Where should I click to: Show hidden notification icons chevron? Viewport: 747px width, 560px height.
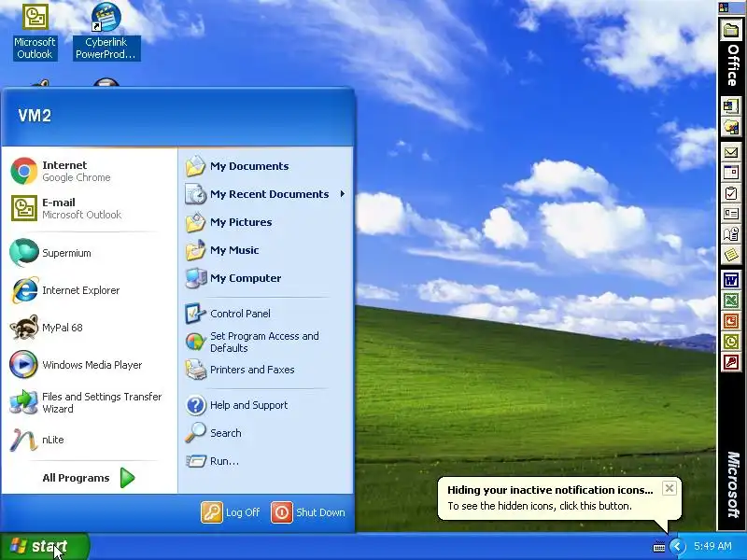click(x=677, y=546)
